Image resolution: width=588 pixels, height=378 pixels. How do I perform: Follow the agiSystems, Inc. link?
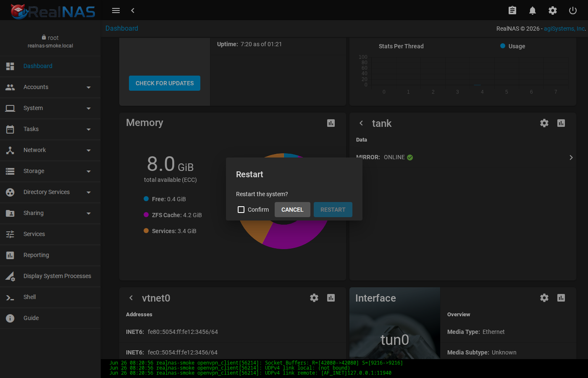click(564, 29)
